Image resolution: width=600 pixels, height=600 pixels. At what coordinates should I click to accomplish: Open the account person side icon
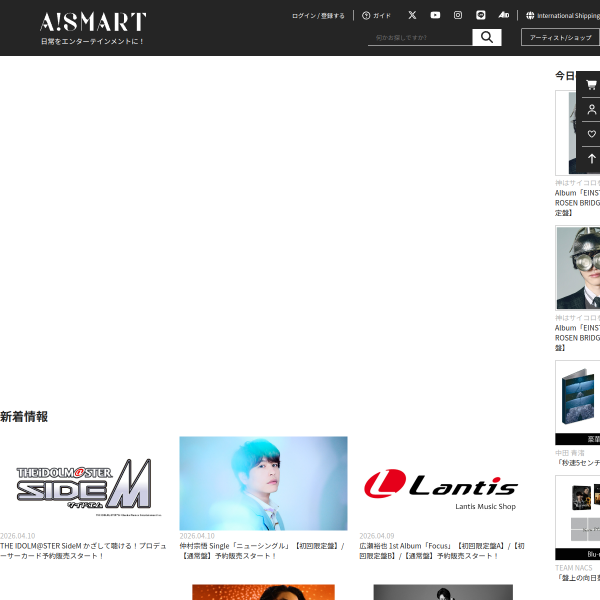point(592,110)
